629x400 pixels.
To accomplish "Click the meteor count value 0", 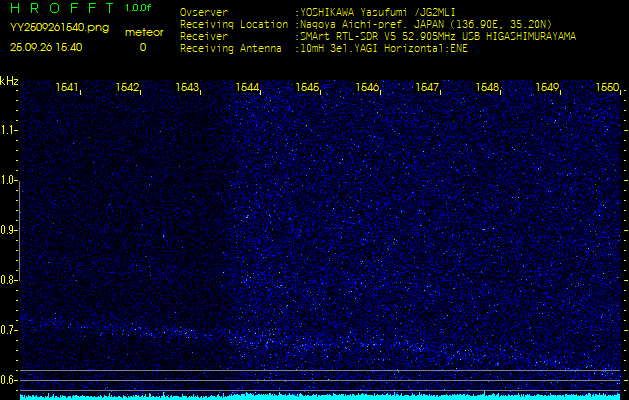I will click(142, 47).
